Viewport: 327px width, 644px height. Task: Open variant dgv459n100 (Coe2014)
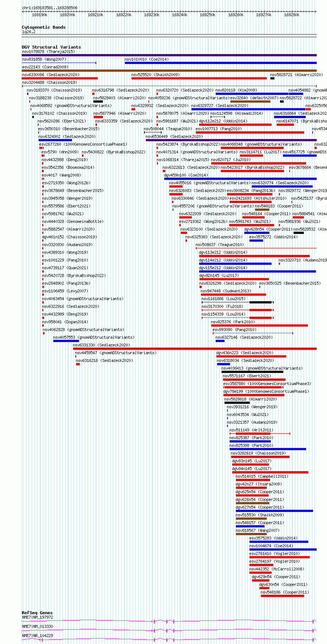(x=186, y=175)
